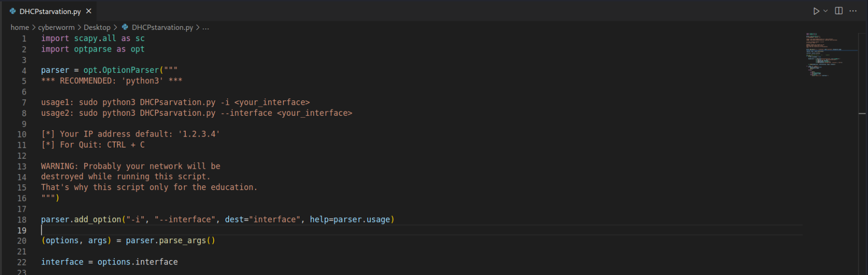Click the Python icon in the breadcrumb

tap(125, 27)
